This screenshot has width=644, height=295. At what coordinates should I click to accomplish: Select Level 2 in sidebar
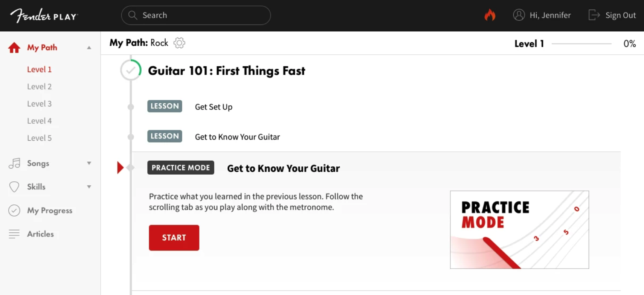pos(39,86)
